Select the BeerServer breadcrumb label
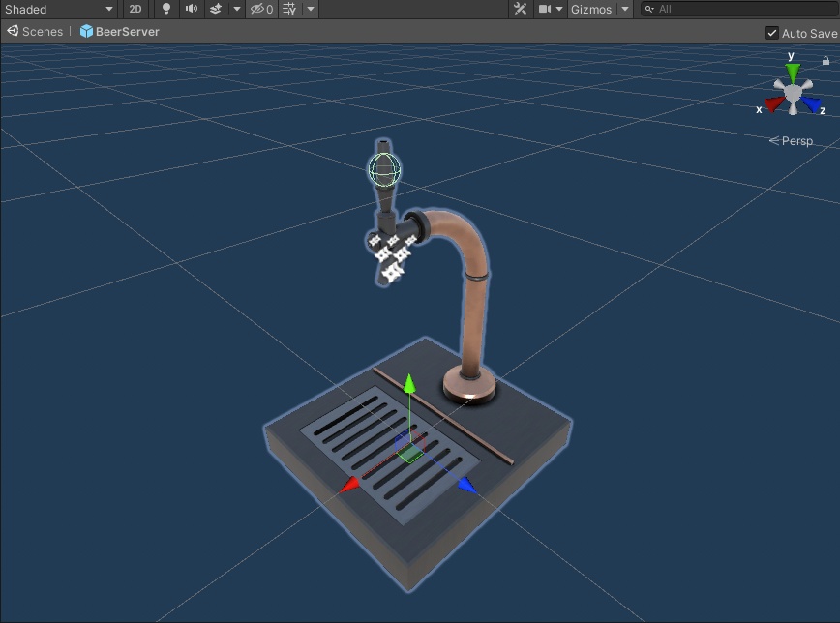The height and width of the screenshot is (623, 840). click(x=127, y=31)
